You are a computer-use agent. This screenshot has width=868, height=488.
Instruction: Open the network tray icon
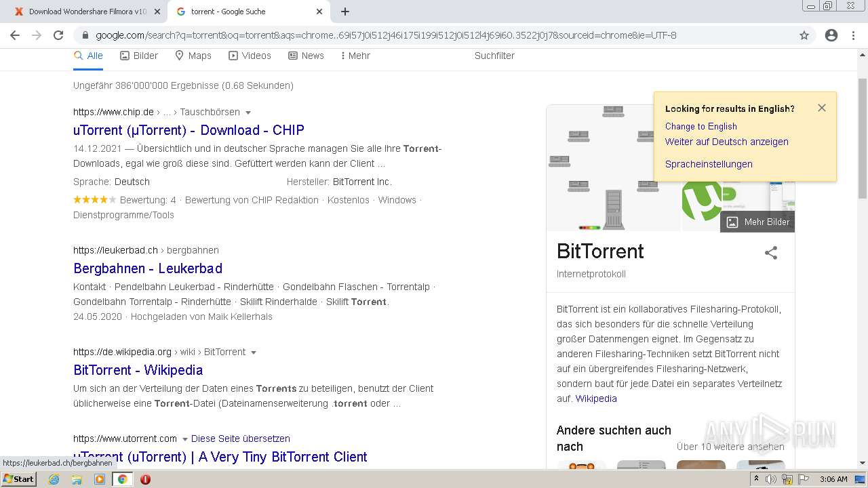pos(787,479)
